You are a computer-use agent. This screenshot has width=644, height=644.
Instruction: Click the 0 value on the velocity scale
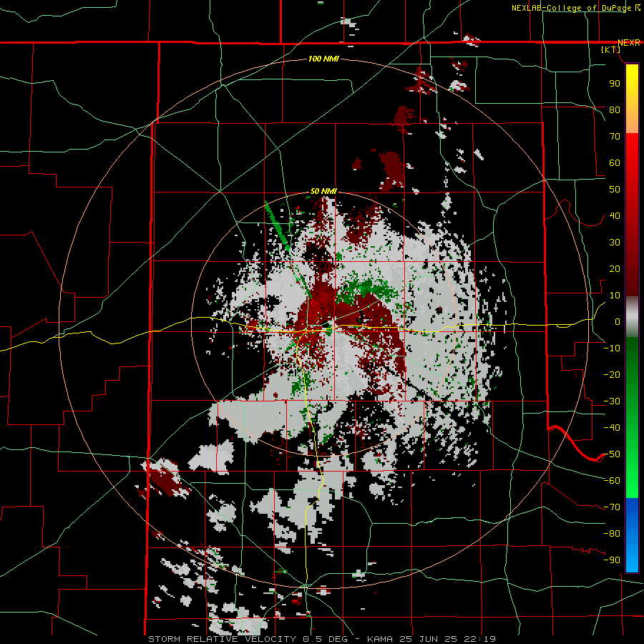[x=618, y=321]
